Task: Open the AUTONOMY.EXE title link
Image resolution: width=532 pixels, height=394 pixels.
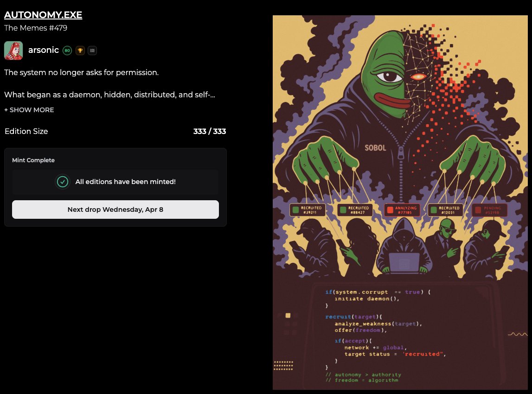Action: (x=43, y=15)
